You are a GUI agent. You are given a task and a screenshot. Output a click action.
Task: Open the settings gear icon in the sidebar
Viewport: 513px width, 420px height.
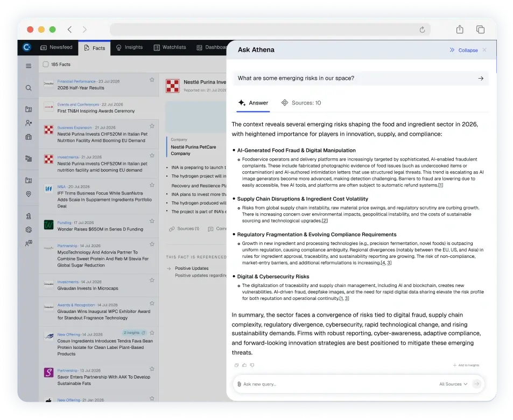29,230
